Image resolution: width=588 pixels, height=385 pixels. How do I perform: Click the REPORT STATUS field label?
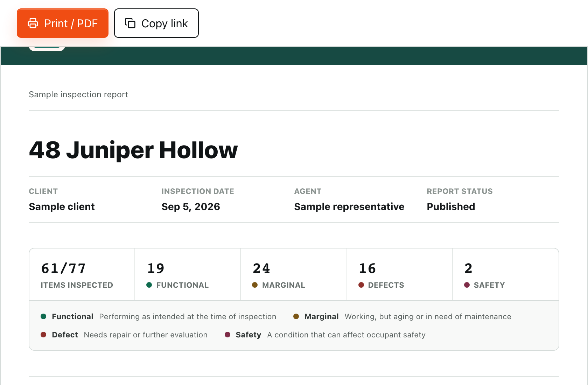tap(460, 191)
